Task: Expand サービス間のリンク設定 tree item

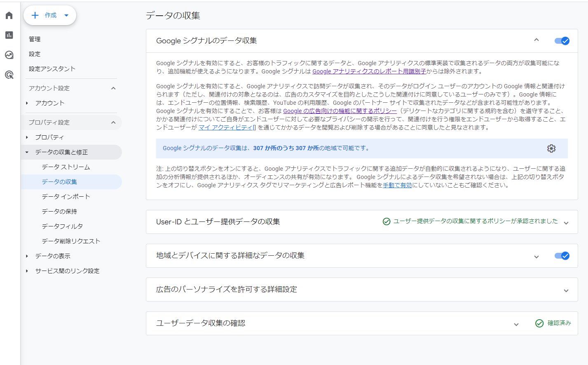Action: pos(27,271)
